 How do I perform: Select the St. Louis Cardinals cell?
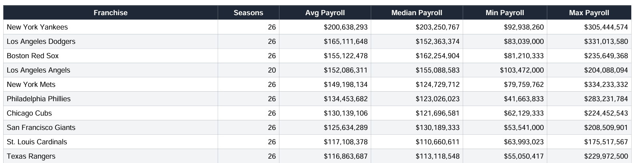pyautogui.click(x=37, y=142)
